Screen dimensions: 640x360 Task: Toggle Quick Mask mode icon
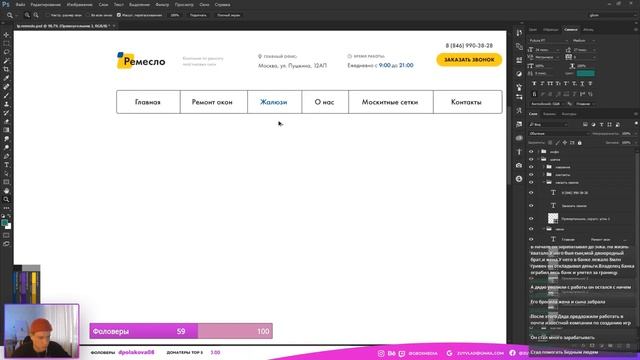(6, 235)
